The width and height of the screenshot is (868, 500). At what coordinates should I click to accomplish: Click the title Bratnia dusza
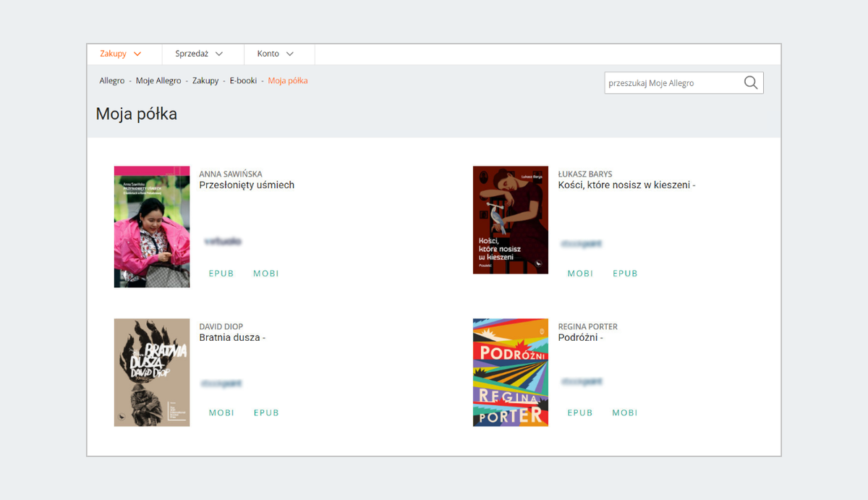pos(232,338)
